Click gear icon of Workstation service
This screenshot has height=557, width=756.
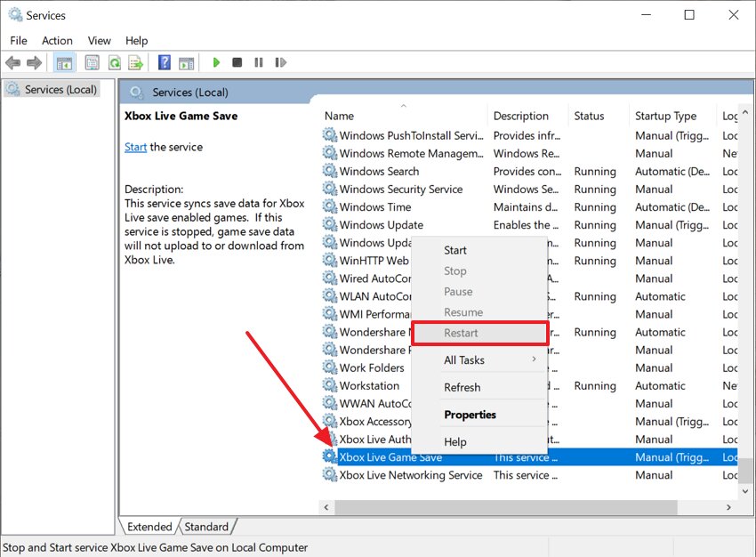click(x=330, y=385)
